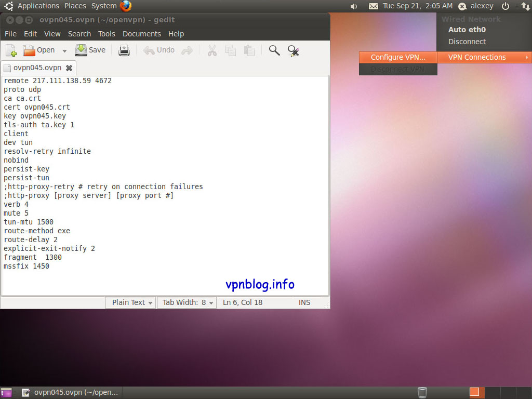This screenshot has width=532, height=399.
Task: Open the Search menu
Action: tap(79, 34)
